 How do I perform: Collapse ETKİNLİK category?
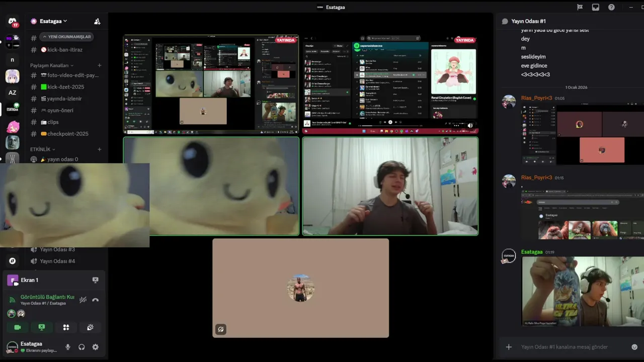pyautogui.click(x=43, y=149)
